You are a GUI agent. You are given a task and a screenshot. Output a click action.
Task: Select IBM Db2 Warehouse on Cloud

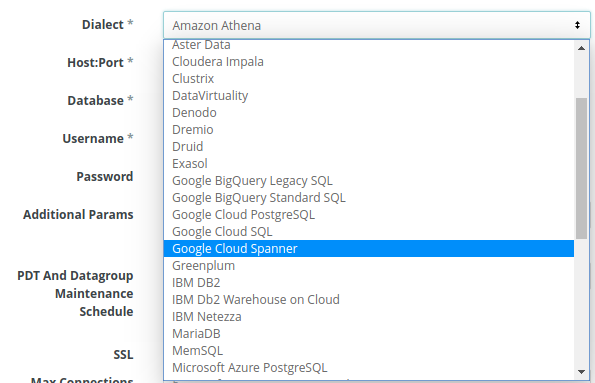[x=369, y=299]
